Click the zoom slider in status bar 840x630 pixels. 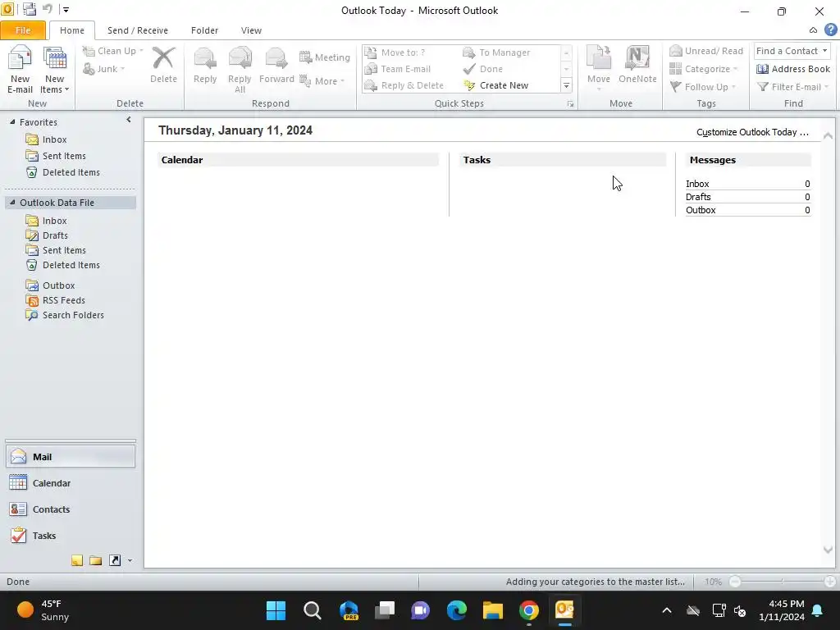click(782, 582)
